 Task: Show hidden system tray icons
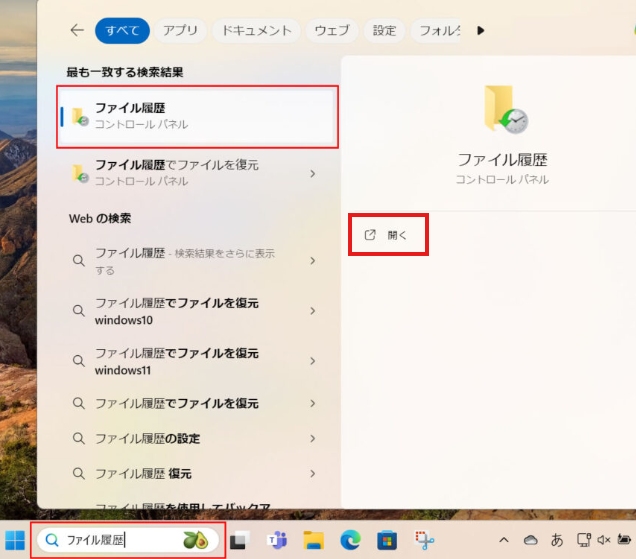click(504, 540)
